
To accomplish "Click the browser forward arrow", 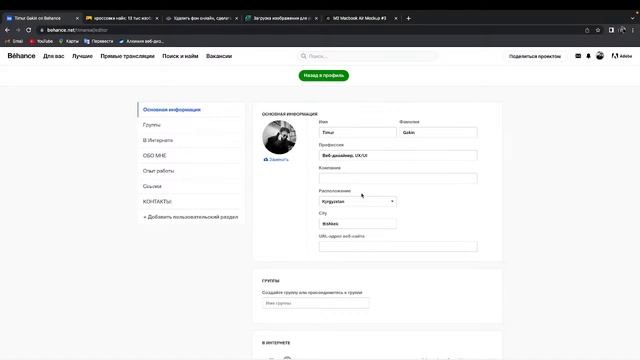I will pos(18,30).
